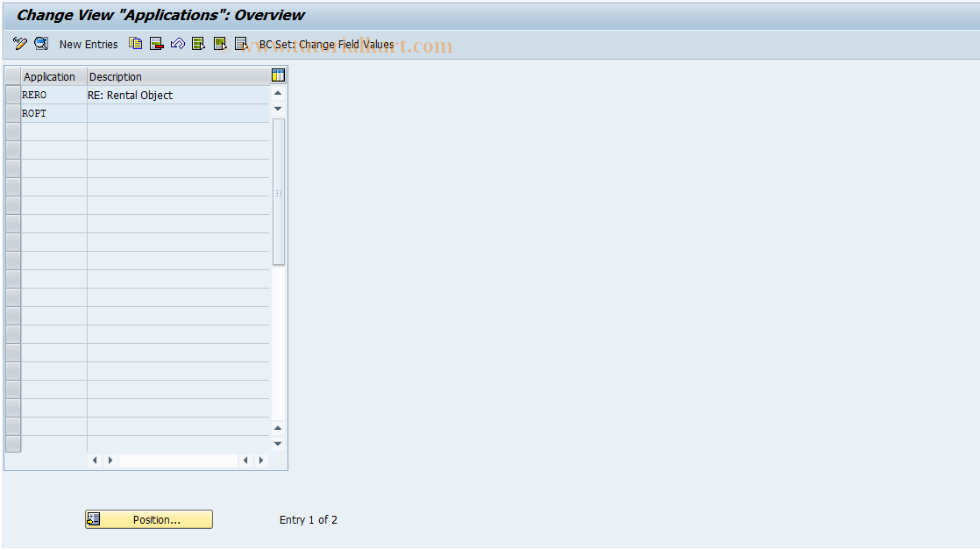Click the first left arrow on the horizontal scrollbar
The height and width of the screenshot is (550, 980).
95,461
